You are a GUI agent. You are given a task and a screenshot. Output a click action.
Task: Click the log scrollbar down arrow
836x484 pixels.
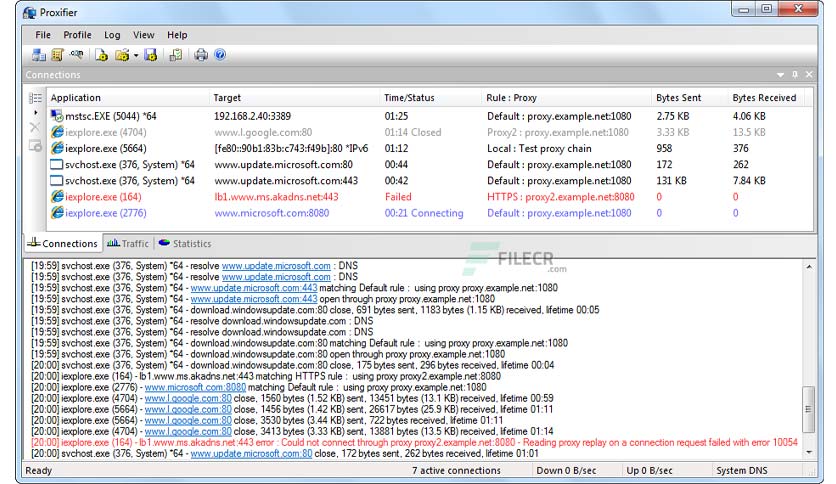pyautogui.click(x=809, y=453)
